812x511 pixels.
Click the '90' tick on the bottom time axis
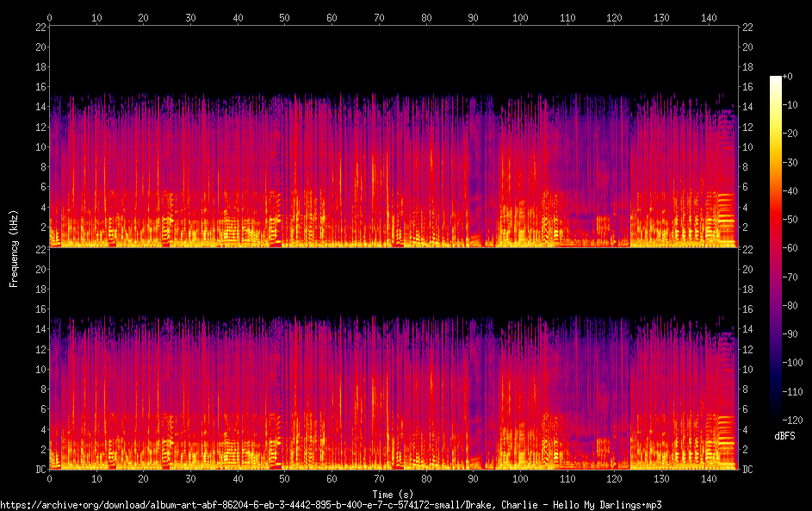[x=473, y=479]
